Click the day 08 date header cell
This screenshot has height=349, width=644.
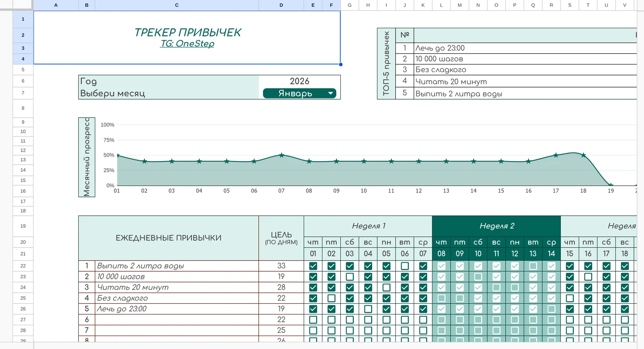click(441, 254)
